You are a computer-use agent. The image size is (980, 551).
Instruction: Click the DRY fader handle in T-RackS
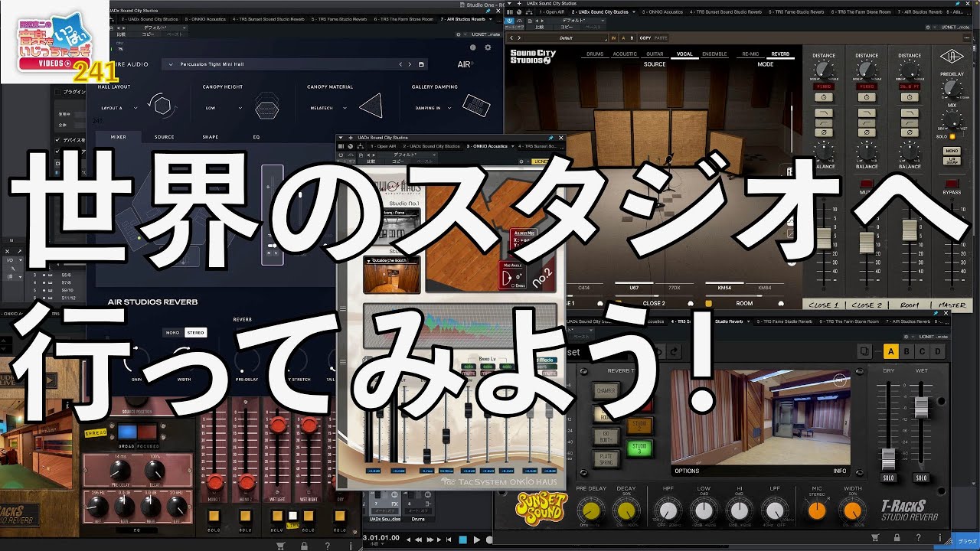pos(888,459)
